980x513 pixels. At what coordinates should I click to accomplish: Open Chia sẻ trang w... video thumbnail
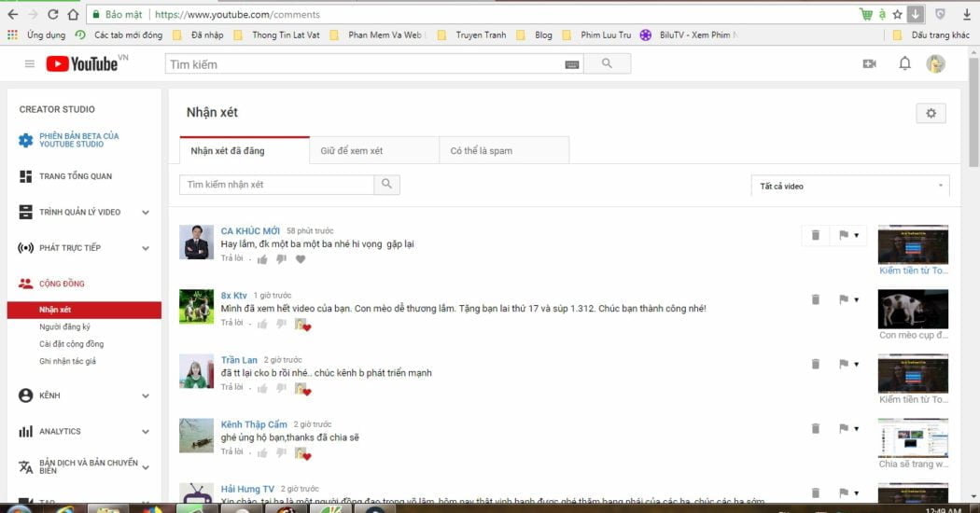click(913, 437)
